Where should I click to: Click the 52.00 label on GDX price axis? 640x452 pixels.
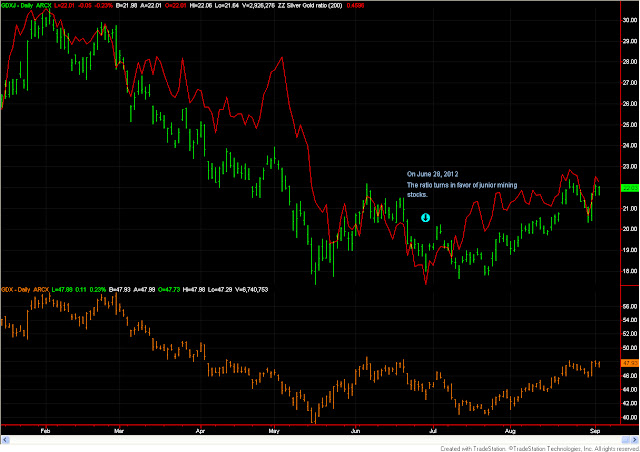point(630,334)
